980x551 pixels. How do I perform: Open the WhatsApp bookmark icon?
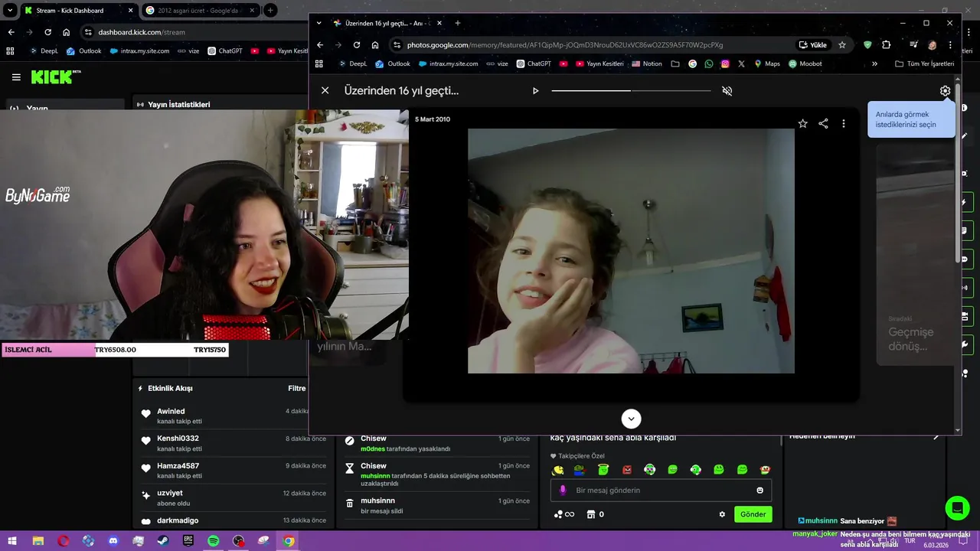pyautogui.click(x=709, y=64)
